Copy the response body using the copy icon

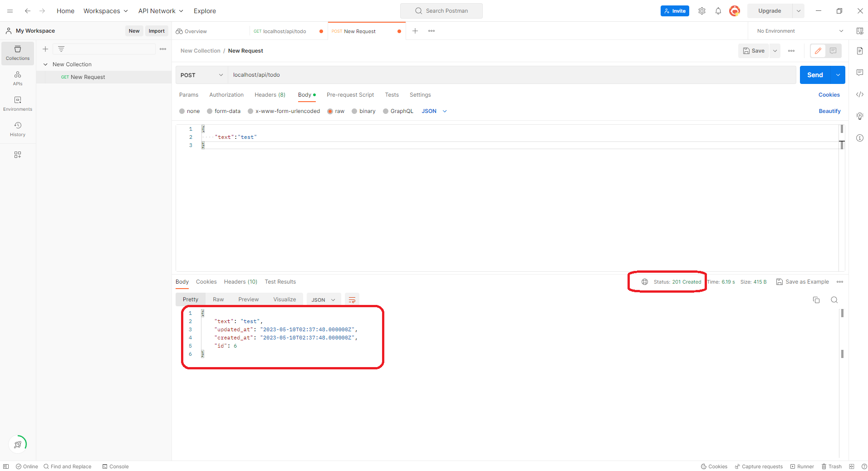pyautogui.click(x=816, y=299)
